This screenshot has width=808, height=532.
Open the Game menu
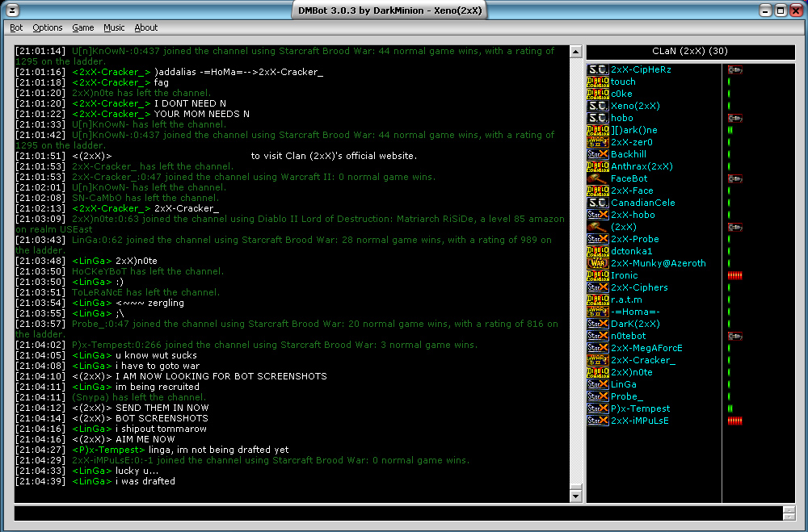(x=83, y=27)
